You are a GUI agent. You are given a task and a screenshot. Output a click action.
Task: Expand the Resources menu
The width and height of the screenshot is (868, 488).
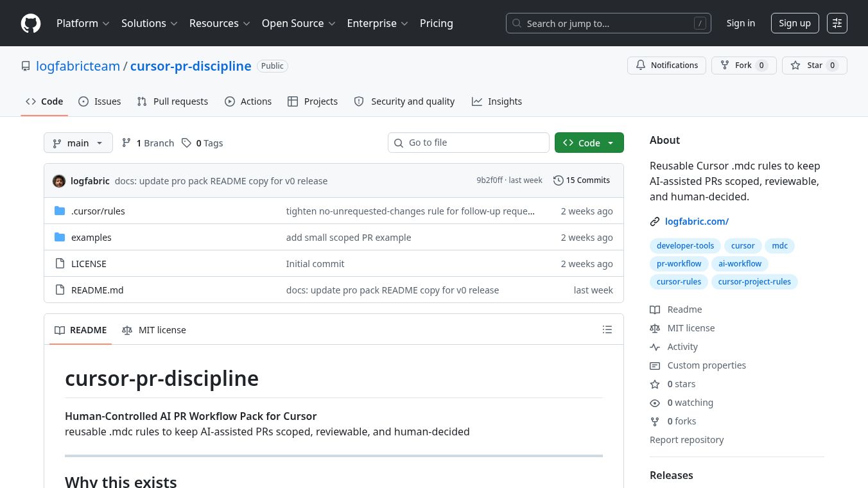click(x=220, y=23)
